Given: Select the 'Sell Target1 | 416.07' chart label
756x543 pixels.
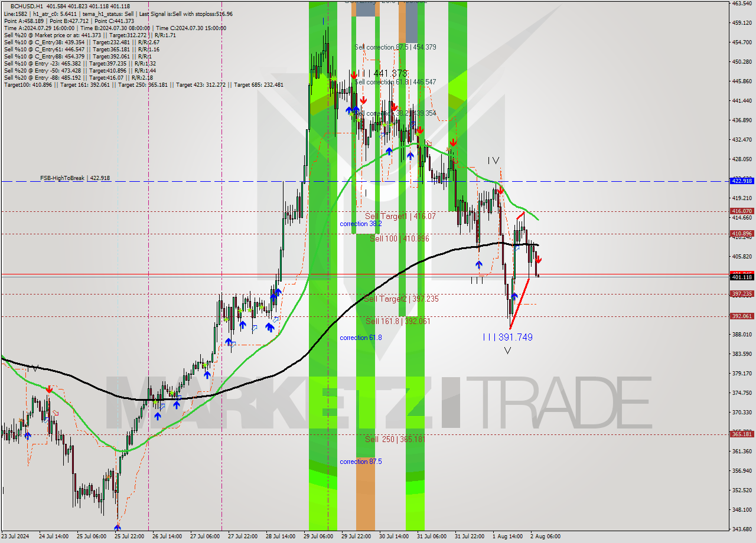Looking at the screenshot, I should point(400,217).
